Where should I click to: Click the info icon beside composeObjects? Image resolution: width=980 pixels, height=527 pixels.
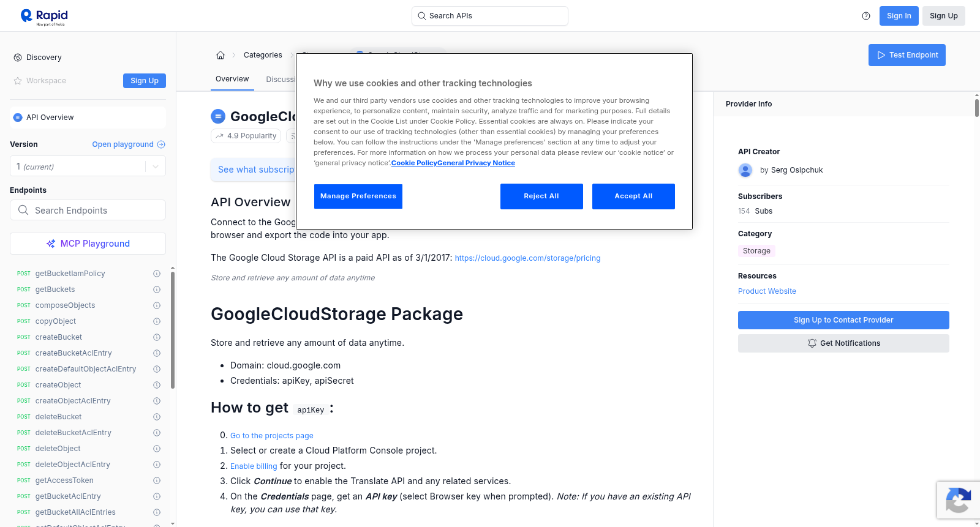pyautogui.click(x=157, y=305)
